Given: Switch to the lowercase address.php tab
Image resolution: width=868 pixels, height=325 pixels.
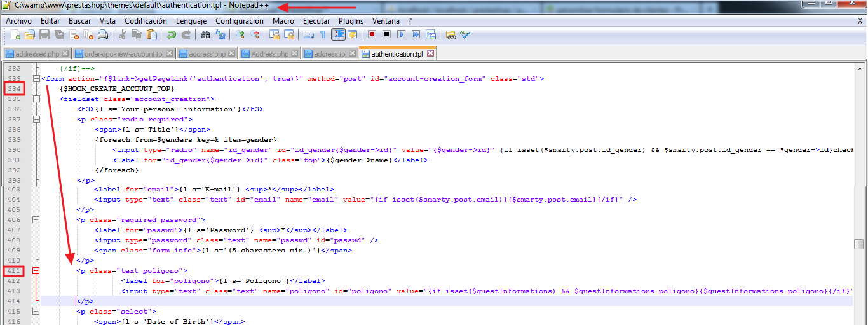Looking at the screenshot, I should pos(207,54).
